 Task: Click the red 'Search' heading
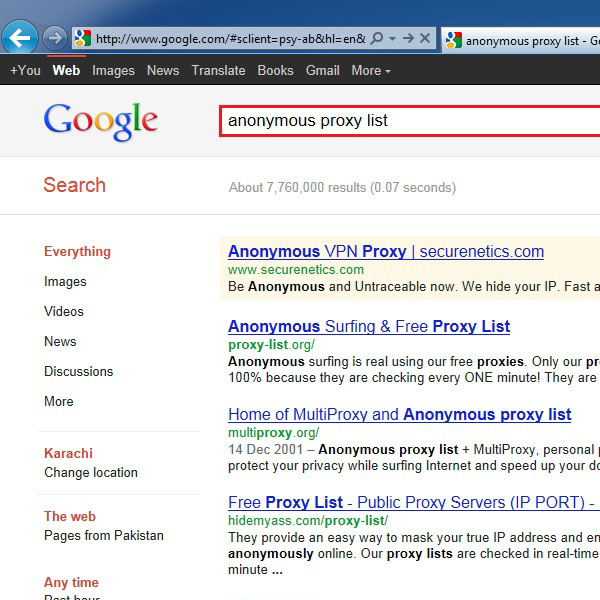[x=75, y=185]
